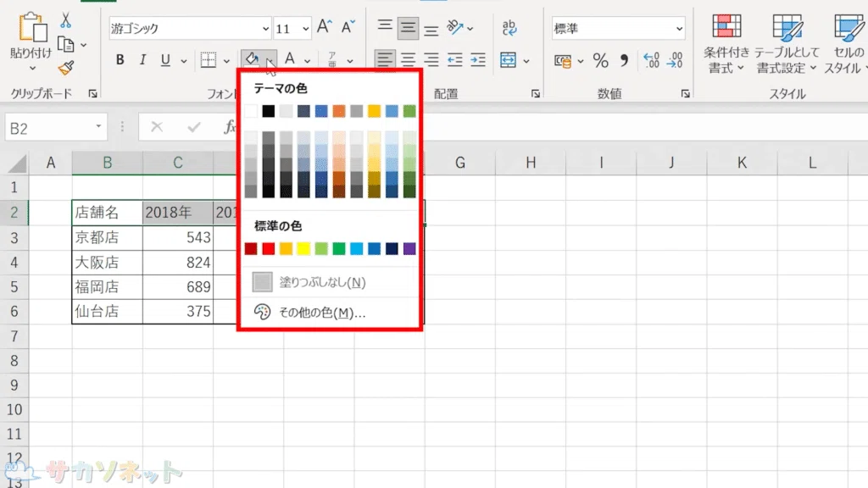
Task: Open テーブルとして書式設定 menu
Action: [x=787, y=44]
